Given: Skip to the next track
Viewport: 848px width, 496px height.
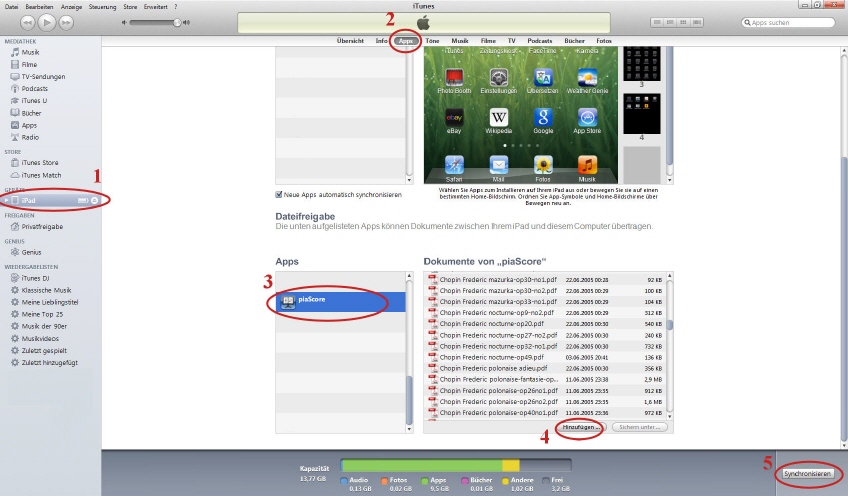Looking at the screenshot, I should [x=66, y=22].
